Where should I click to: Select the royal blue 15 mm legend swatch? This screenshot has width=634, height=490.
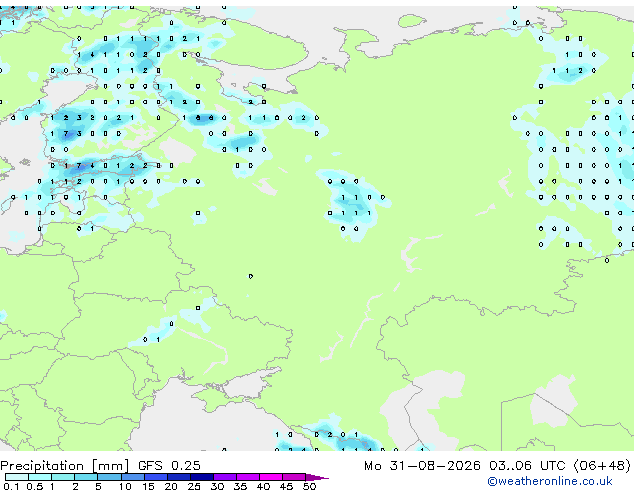(155, 477)
